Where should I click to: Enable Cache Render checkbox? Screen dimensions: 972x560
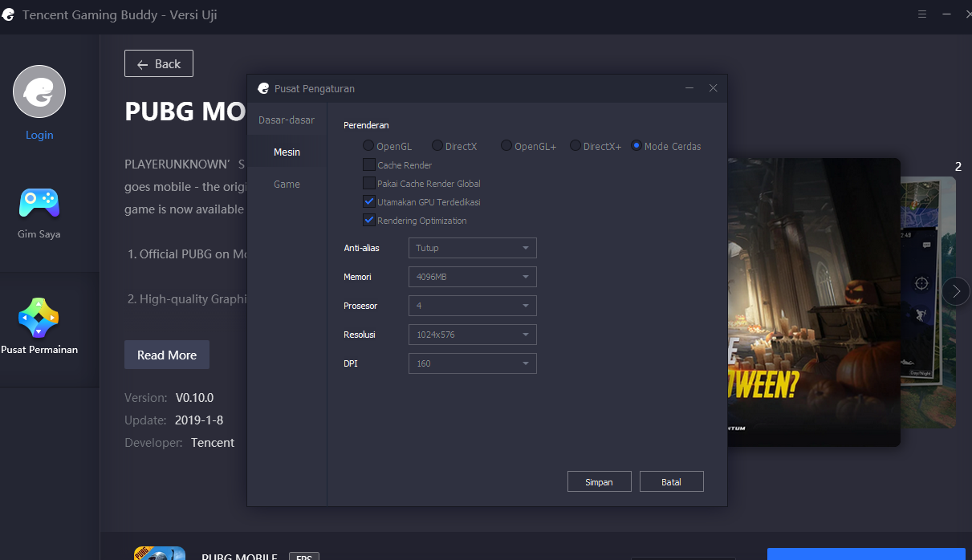[x=369, y=164]
